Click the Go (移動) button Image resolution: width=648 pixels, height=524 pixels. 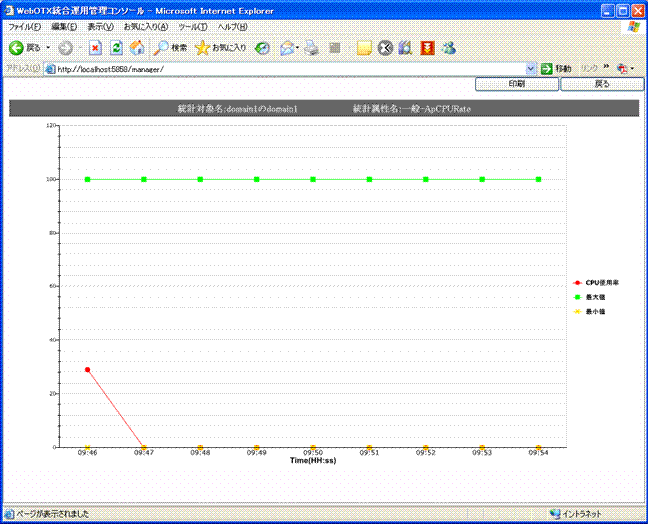tap(556, 69)
